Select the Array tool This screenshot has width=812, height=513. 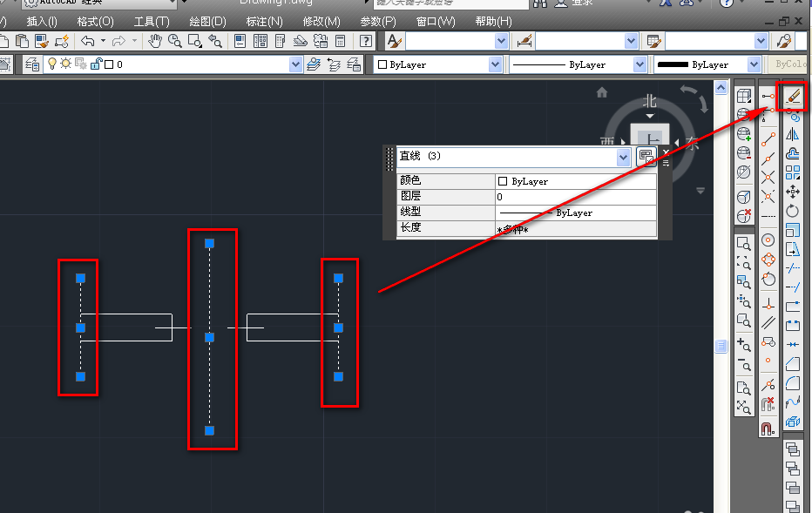[x=793, y=172]
